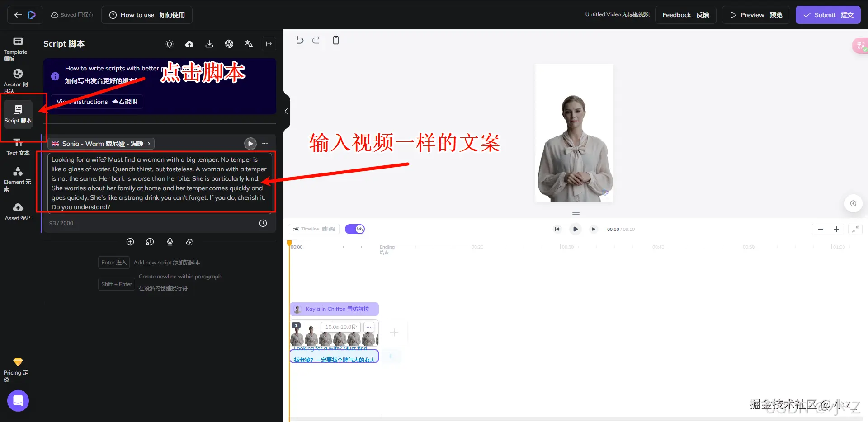Image resolution: width=868 pixels, height=422 pixels.
Task: Undo the last action
Action: click(x=299, y=40)
